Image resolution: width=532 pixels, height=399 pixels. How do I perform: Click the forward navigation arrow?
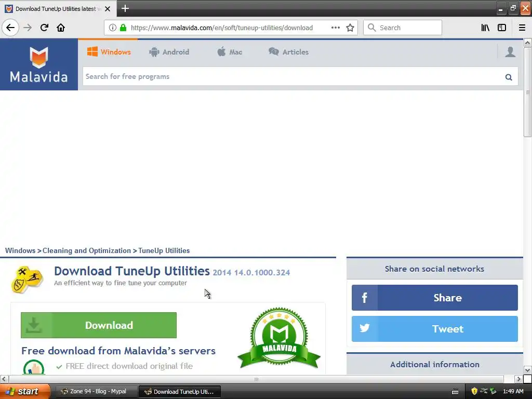28,28
